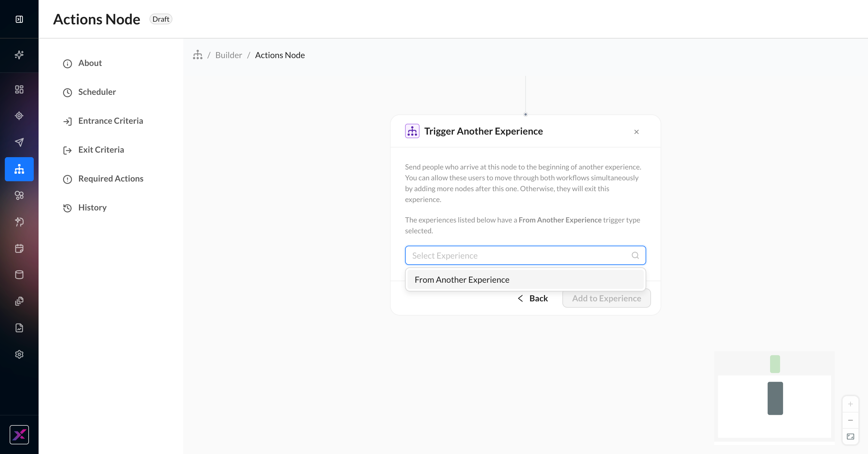Click Actions Node in the breadcrumb
The width and height of the screenshot is (868, 454).
coord(280,55)
